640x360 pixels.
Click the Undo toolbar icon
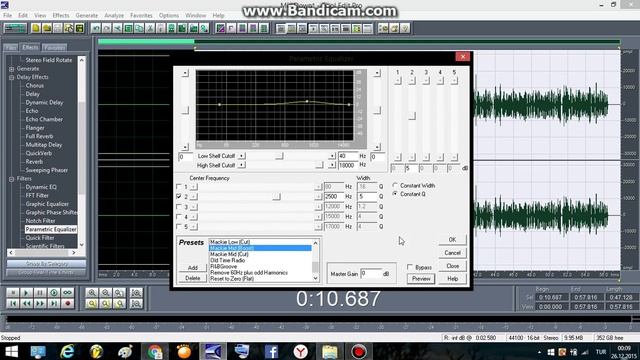click(96, 28)
